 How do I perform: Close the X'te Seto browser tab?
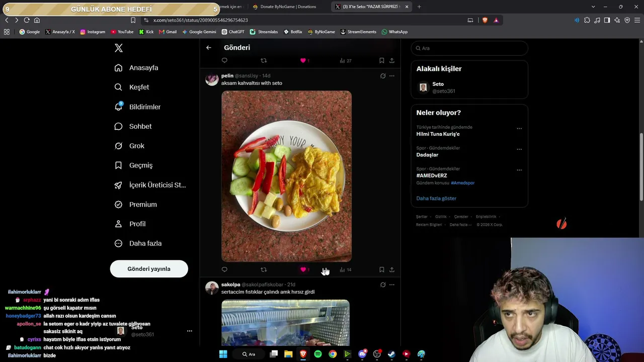click(x=407, y=7)
